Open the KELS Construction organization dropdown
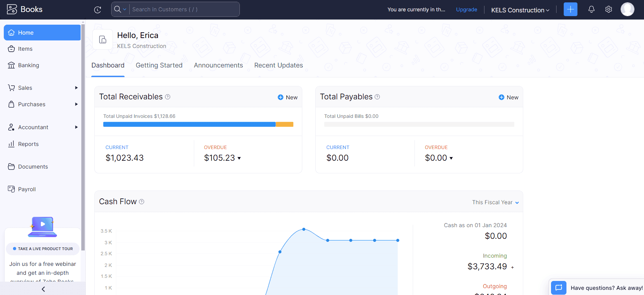The height and width of the screenshot is (295, 644). point(520,10)
